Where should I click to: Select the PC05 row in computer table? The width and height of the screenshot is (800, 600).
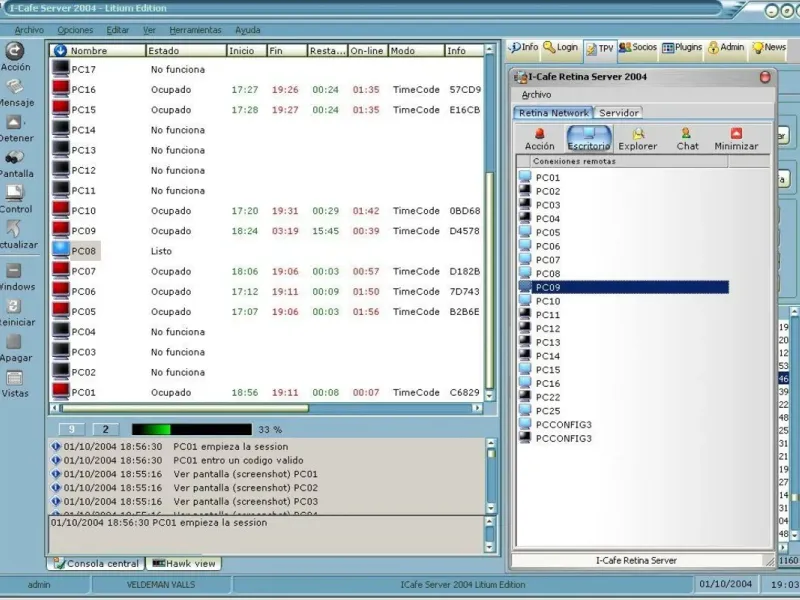click(266, 311)
